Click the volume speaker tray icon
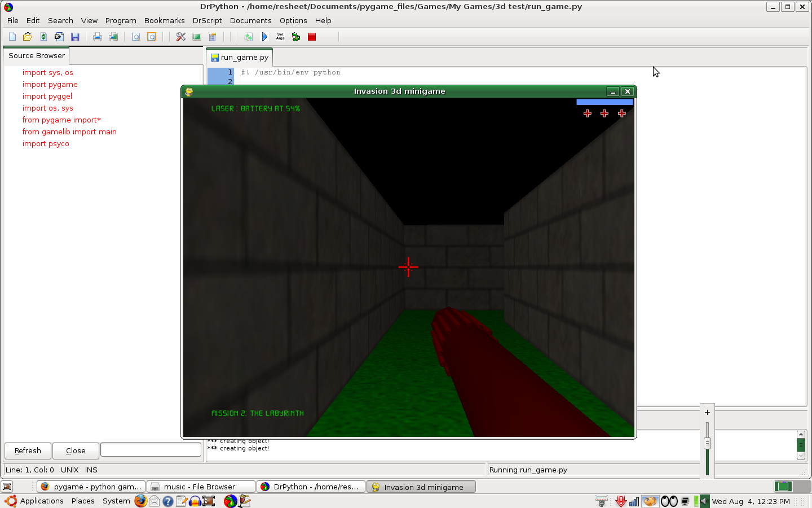 coord(704,501)
